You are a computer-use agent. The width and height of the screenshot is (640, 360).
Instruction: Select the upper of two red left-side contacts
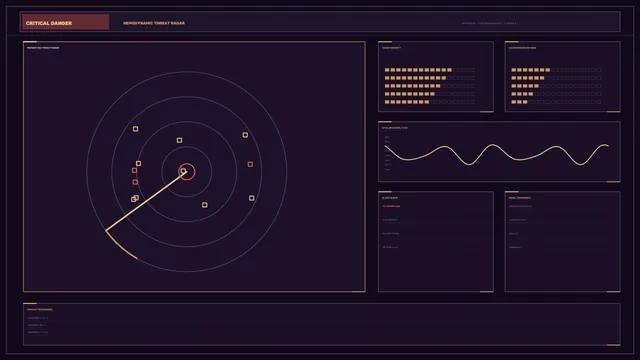(x=134, y=170)
